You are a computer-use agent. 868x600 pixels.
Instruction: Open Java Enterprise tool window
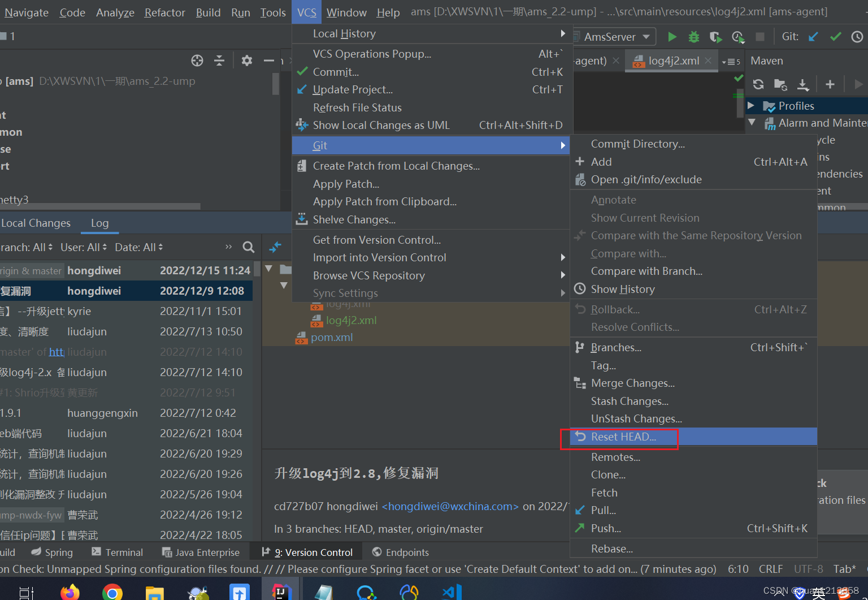coord(201,552)
